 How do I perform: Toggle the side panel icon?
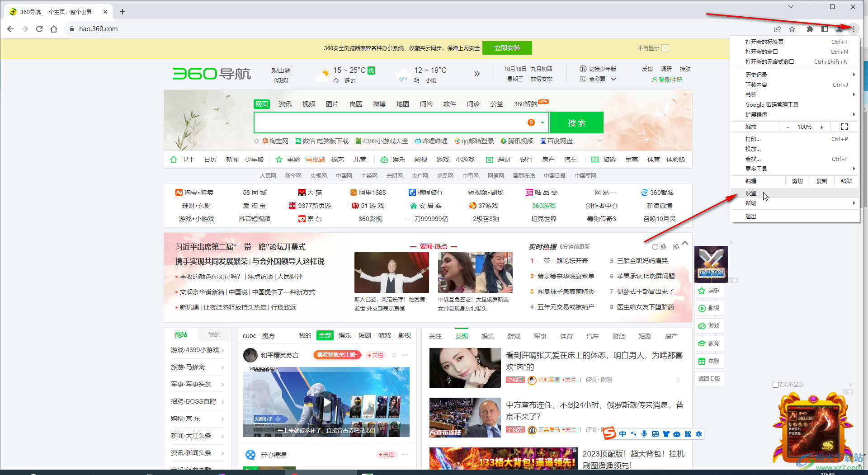click(825, 29)
